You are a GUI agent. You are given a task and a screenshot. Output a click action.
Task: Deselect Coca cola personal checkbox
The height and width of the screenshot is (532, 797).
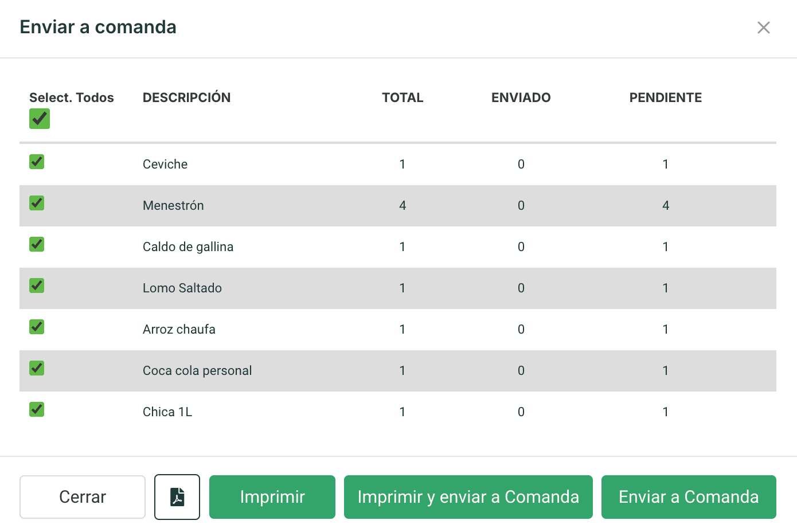[x=37, y=368]
